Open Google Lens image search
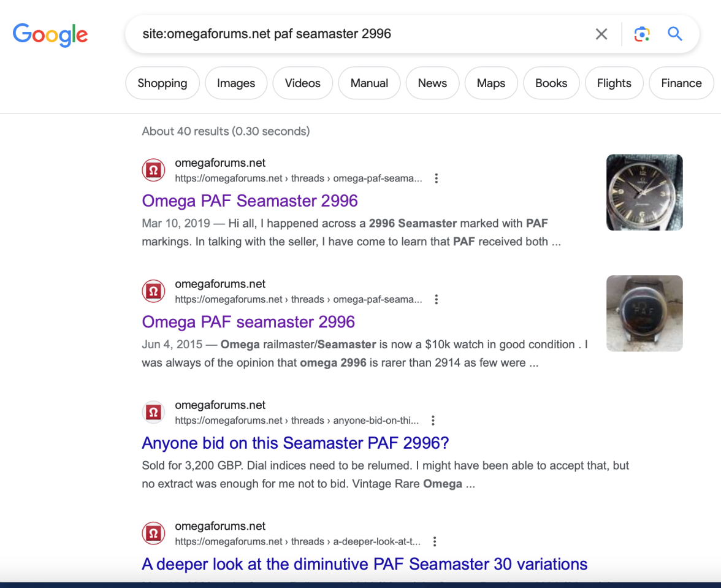This screenshot has height=588, width=721. [x=642, y=34]
